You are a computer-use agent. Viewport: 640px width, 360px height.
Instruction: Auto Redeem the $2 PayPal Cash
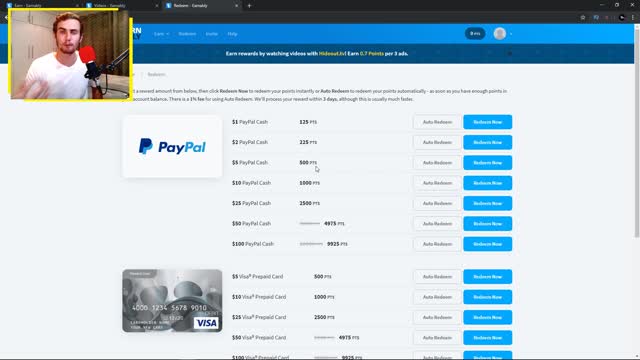point(437,142)
